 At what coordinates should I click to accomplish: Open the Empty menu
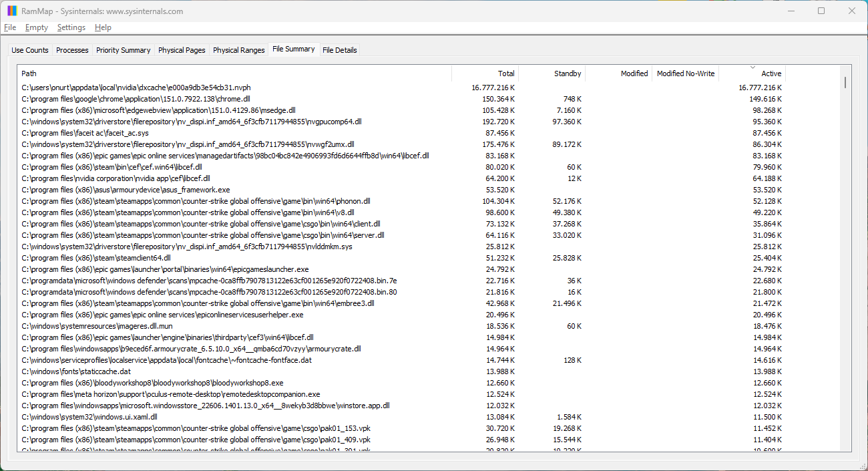pos(37,27)
